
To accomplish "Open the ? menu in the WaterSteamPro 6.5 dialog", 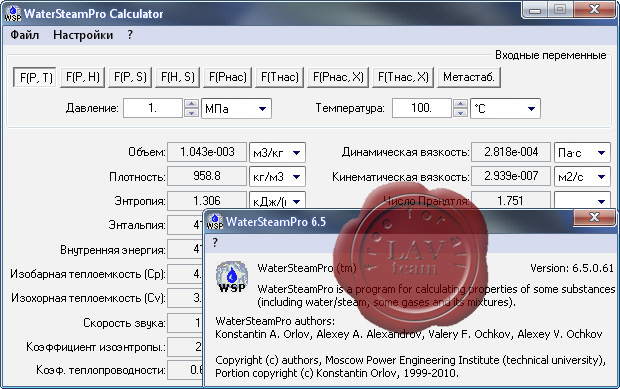I will [215, 242].
